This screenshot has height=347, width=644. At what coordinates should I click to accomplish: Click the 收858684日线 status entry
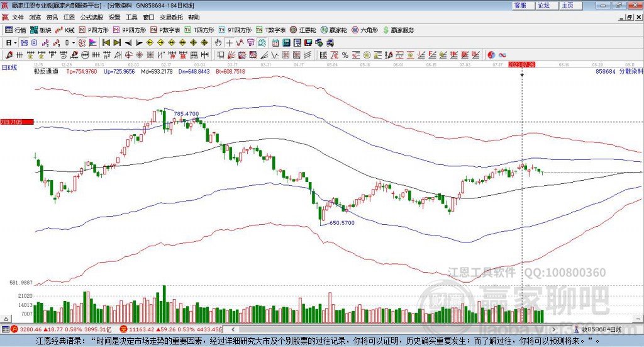coord(601,329)
